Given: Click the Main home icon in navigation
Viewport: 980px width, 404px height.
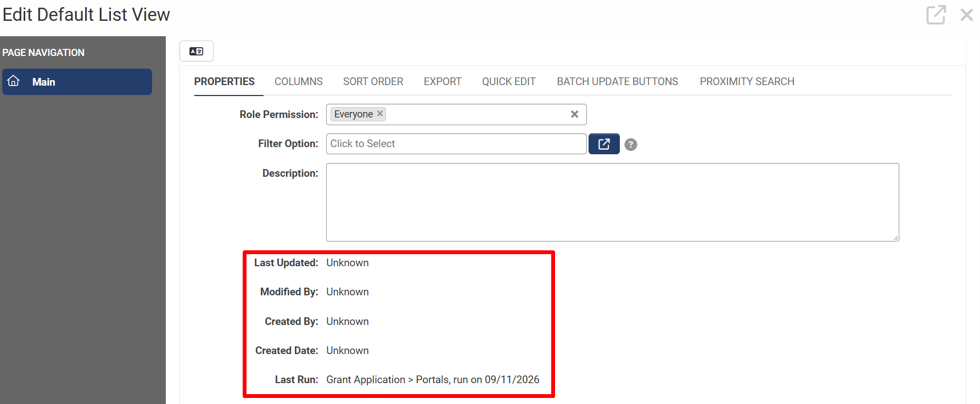Looking at the screenshot, I should click(x=14, y=81).
